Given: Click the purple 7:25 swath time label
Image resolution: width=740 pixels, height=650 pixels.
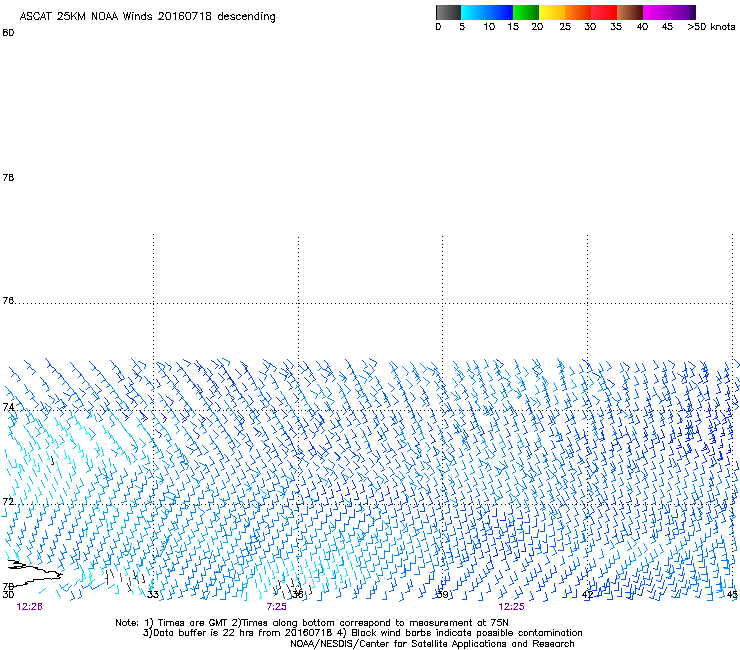Looking at the screenshot, I should [277, 607].
